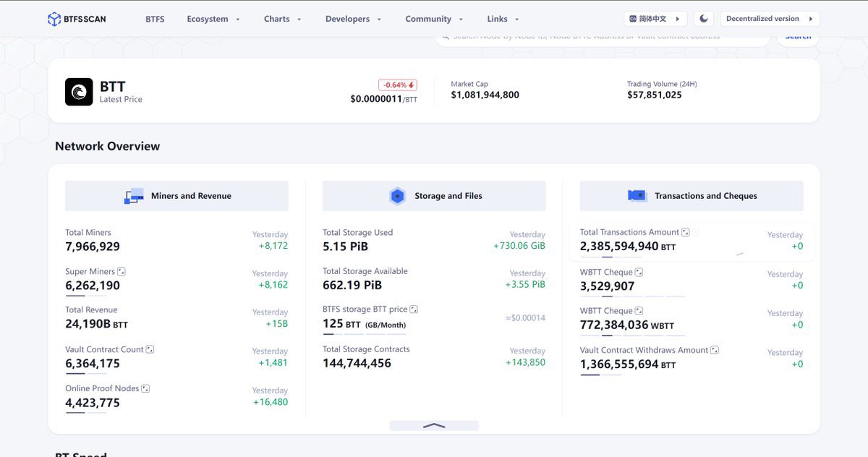Click the BTFSSCAN logo icon
Screen dimensions: 868x457
[54, 19]
